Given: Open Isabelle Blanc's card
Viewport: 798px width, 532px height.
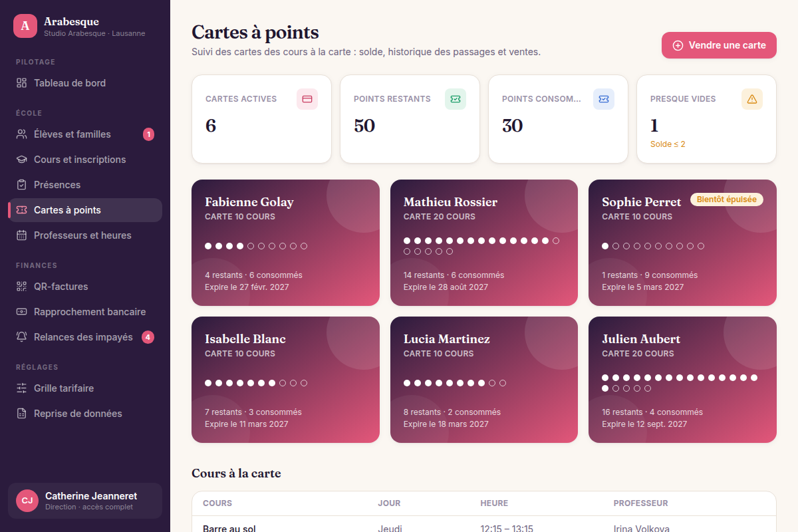Looking at the screenshot, I should coord(285,380).
